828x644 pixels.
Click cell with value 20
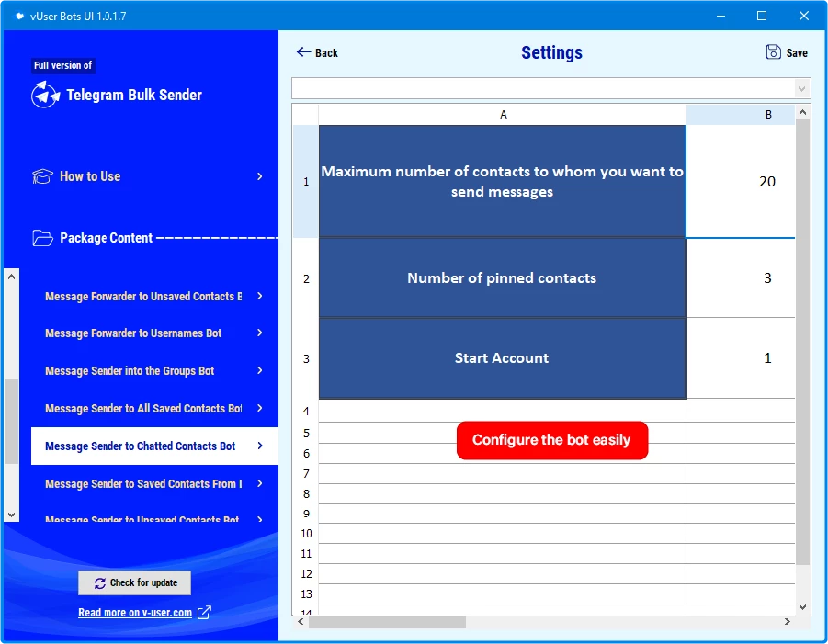[x=741, y=182]
